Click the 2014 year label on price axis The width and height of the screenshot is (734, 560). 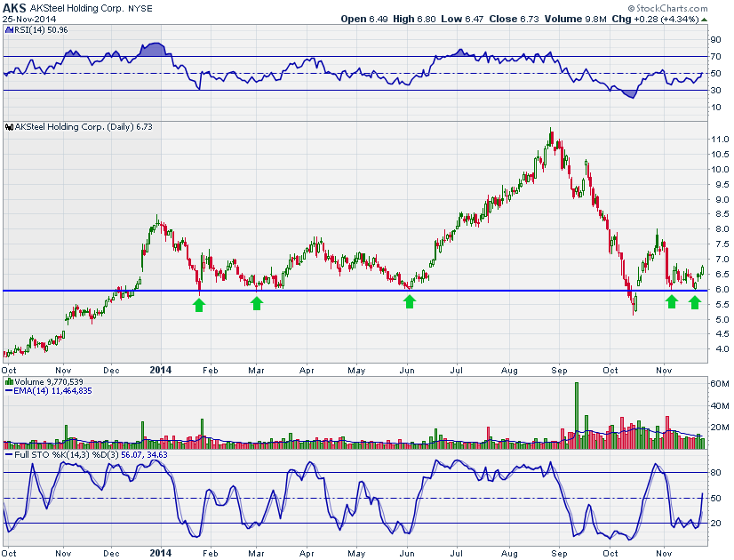coord(160,368)
